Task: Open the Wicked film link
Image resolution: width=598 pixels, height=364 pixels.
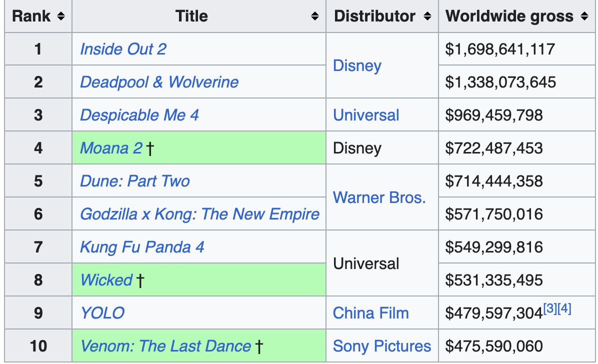Action: tap(106, 280)
